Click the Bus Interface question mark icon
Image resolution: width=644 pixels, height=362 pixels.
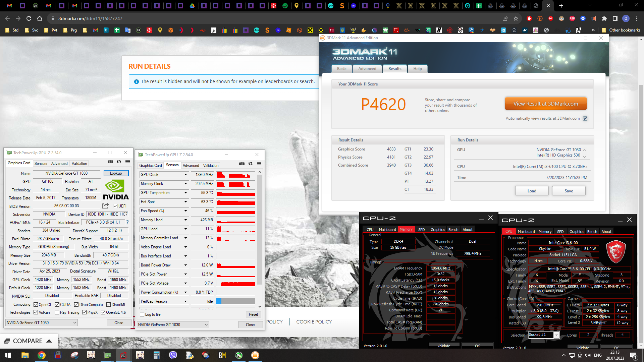[x=127, y=222]
